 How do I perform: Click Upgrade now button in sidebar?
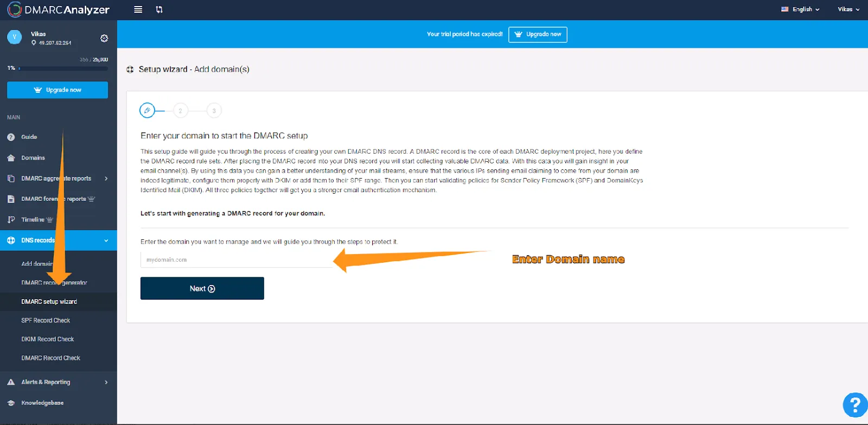point(58,90)
